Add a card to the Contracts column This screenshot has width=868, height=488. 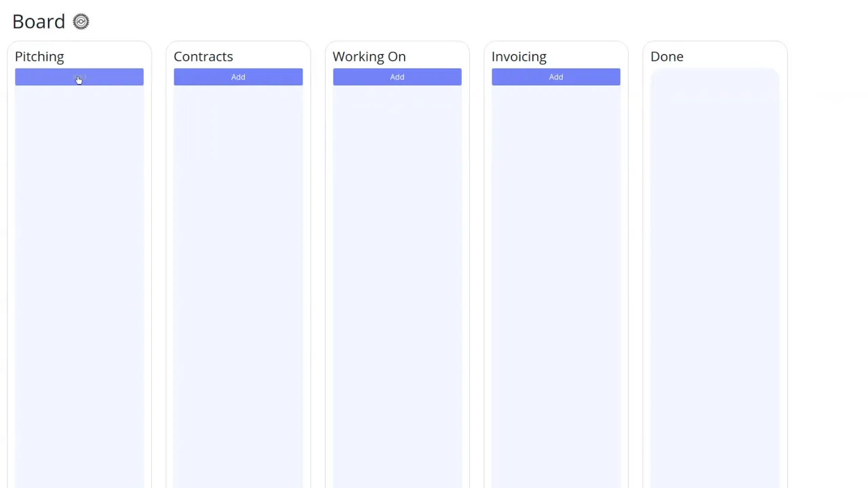click(238, 77)
